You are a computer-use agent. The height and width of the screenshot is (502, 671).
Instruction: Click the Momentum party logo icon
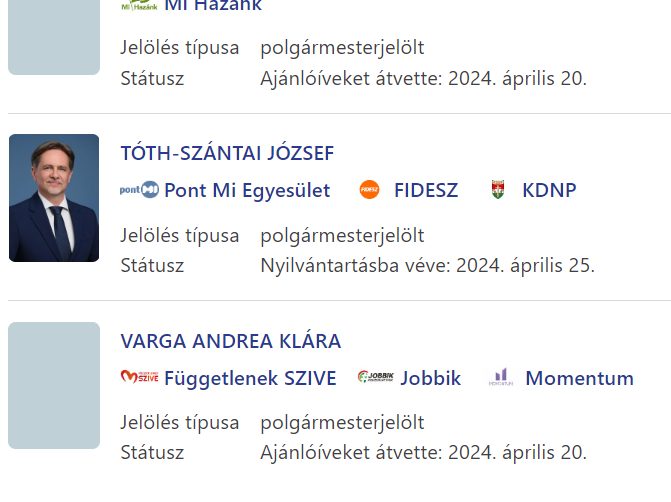coord(501,378)
